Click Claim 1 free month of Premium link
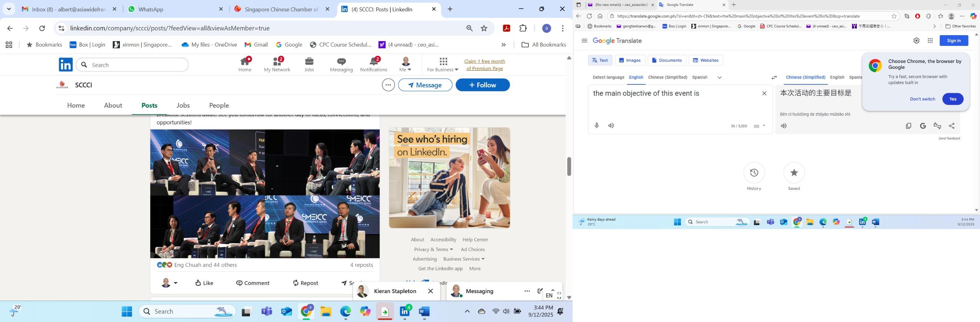980x322 pixels. point(484,65)
